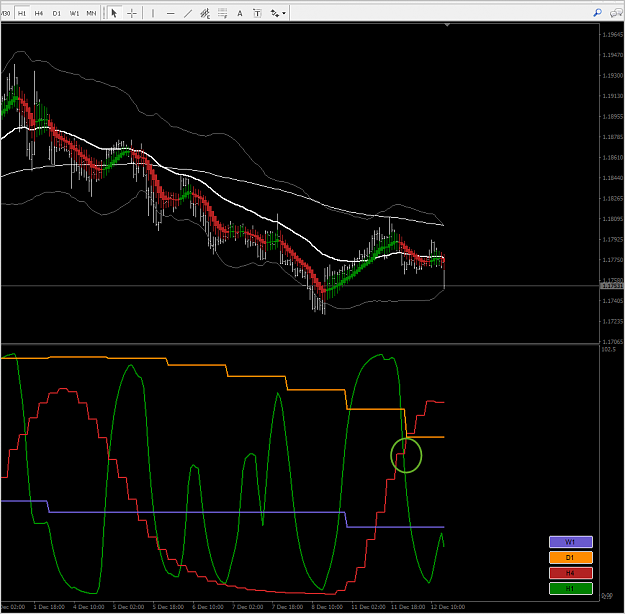This screenshot has height=614, width=625.
Task: Click the chart shift triangle marker
Action: pos(447,25)
